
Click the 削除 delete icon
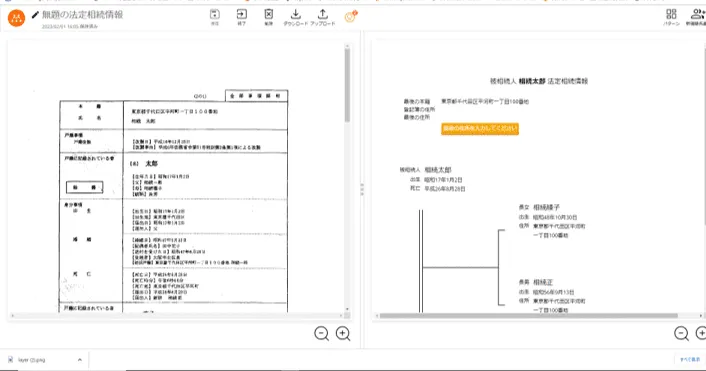click(x=268, y=14)
